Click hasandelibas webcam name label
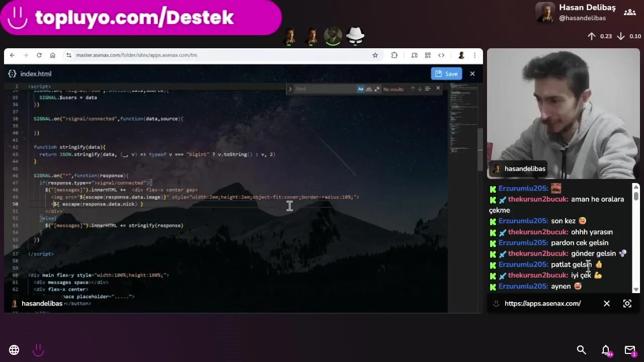Viewport: 644px width, 362px height. (x=525, y=169)
